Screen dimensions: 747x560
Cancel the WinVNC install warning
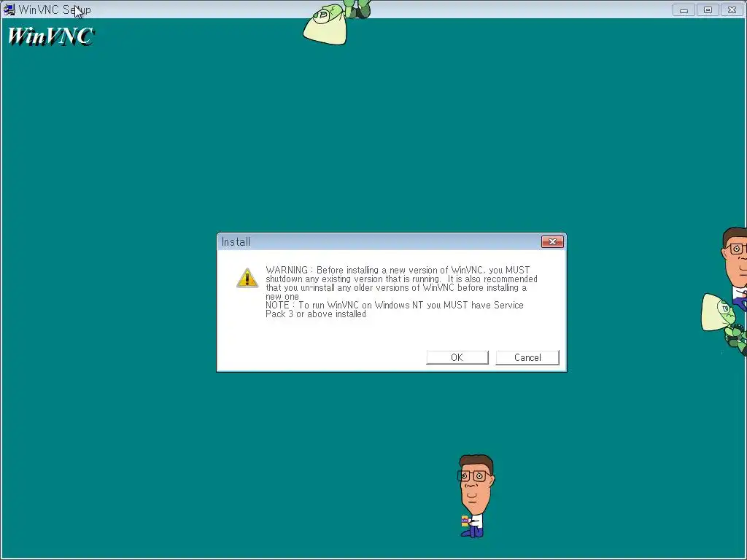(527, 357)
